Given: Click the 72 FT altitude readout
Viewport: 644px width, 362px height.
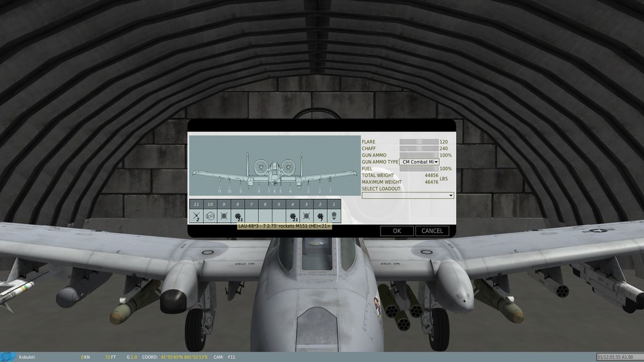Looking at the screenshot, I should coord(111,357).
